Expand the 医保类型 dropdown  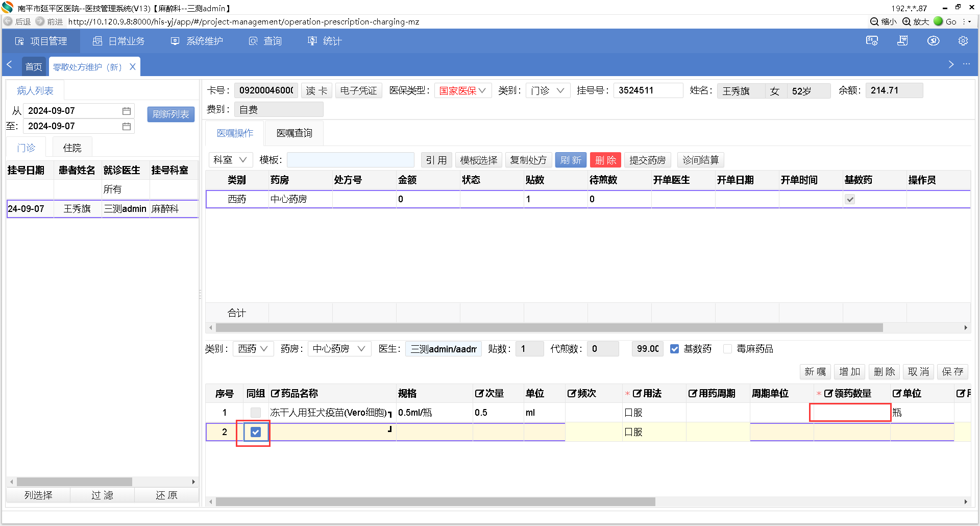pyautogui.click(x=462, y=90)
